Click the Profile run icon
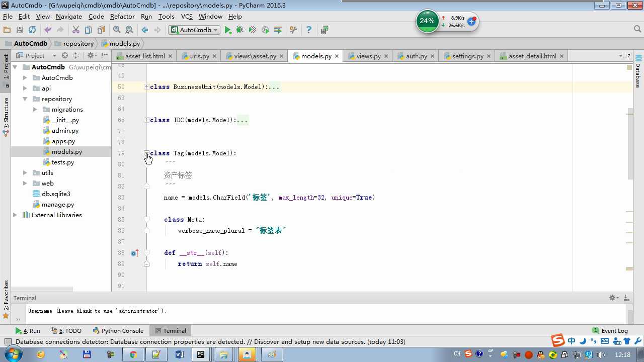This screenshot has height=362, width=644. coord(265,30)
